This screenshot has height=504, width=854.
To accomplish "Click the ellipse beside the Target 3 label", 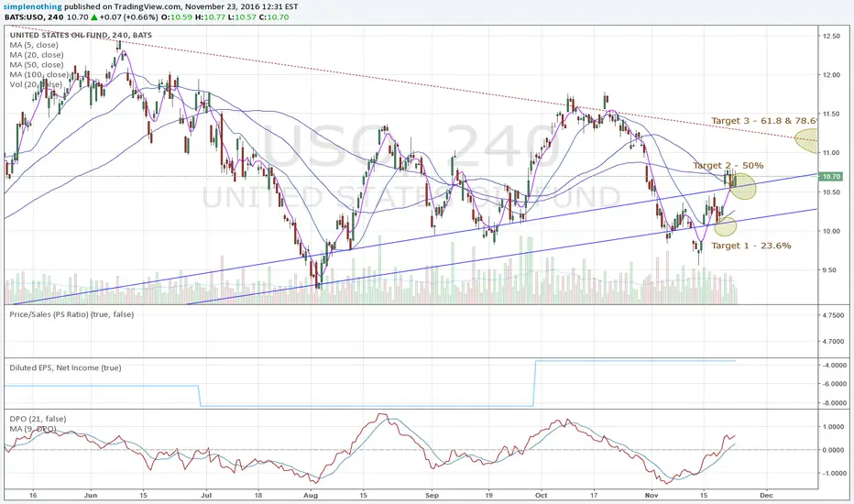I will click(x=806, y=140).
